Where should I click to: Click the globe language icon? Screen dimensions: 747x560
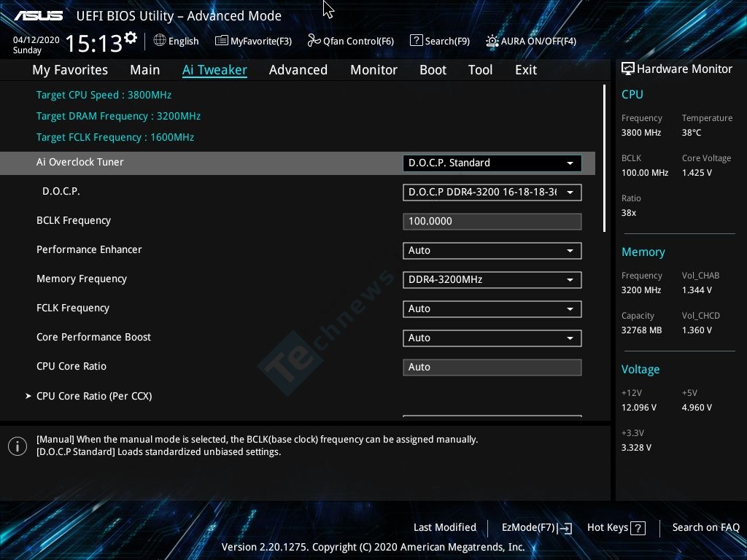(x=160, y=41)
